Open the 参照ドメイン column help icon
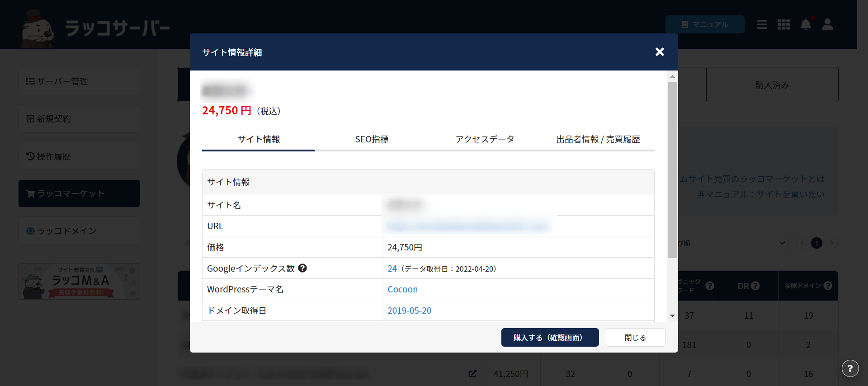 pos(828,286)
